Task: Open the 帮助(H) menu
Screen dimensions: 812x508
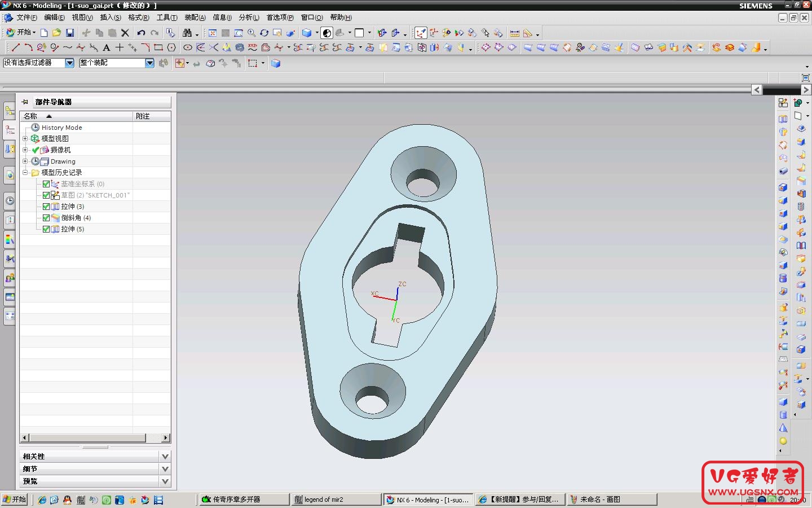Action: (341, 17)
